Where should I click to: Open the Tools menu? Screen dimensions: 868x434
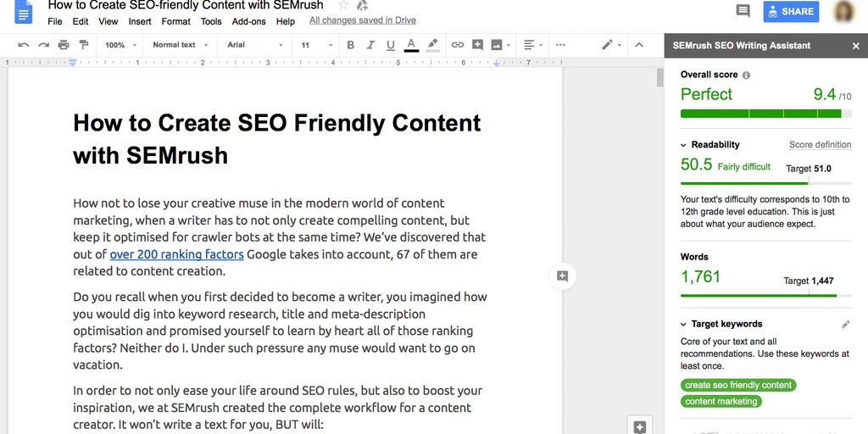211,21
